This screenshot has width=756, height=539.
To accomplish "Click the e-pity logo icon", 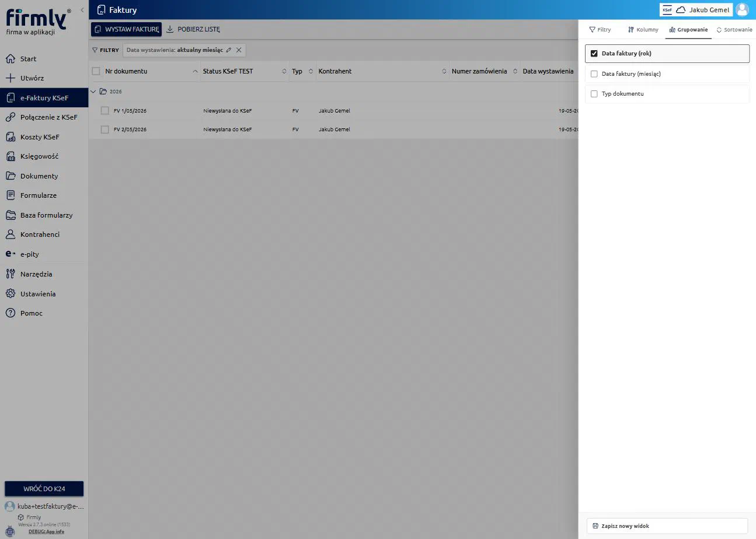I will [x=10, y=254].
